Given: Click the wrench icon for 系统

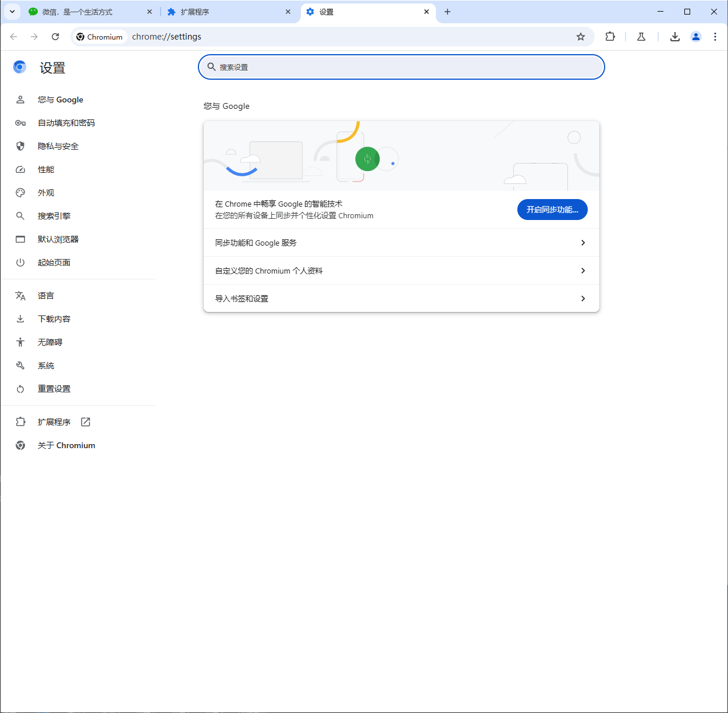Looking at the screenshot, I should pyautogui.click(x=20, y=366).
